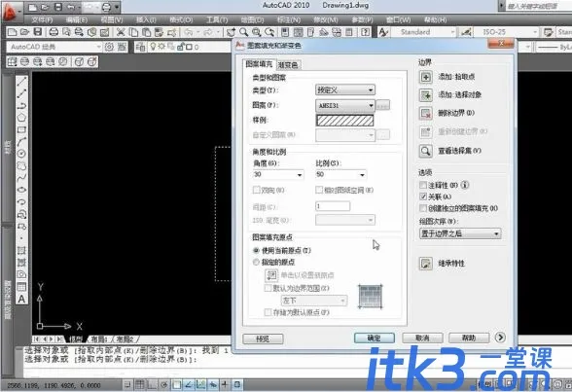Toggle 创建独立的图案填充 checkbox

point(423,208)
